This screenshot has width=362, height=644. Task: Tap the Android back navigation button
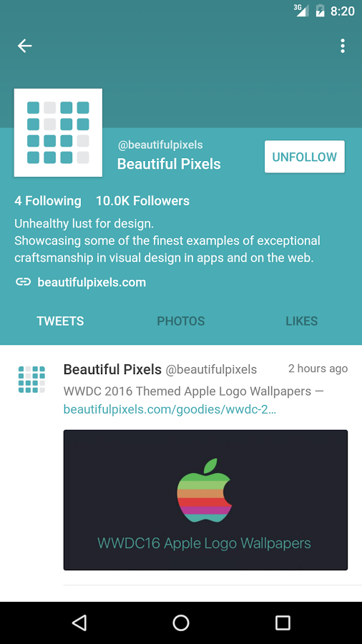(79, 623)
